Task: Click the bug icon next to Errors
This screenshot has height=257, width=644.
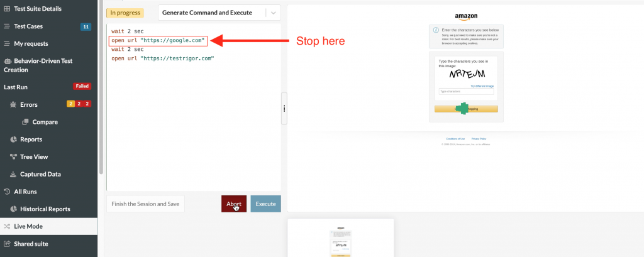Action: coord(13,104)
